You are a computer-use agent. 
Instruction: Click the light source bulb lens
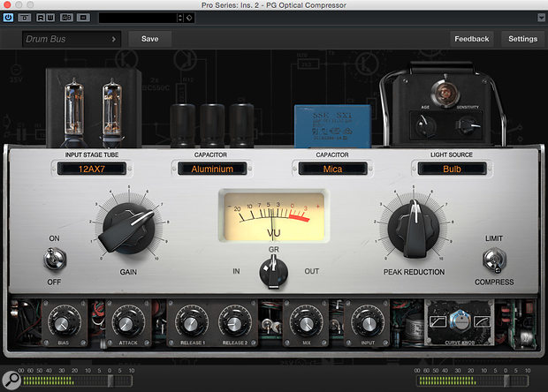pos(445,93)
